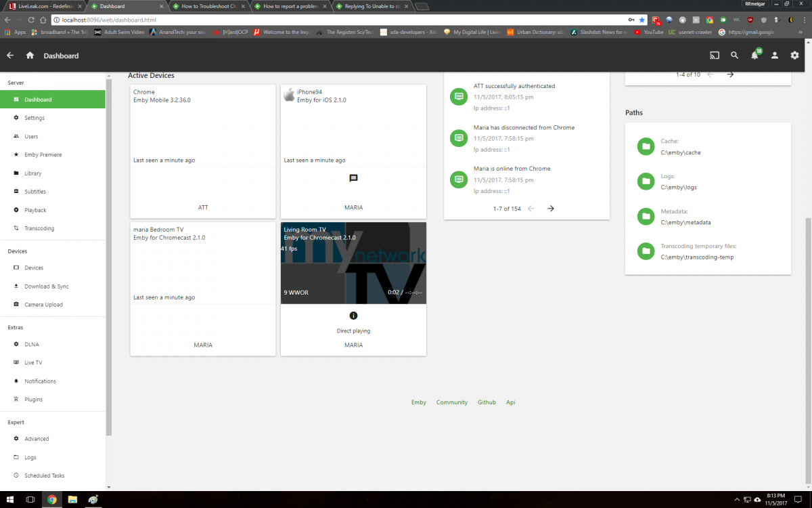This screenshot has height=508, width=812.
Task: Open the user profile icon
Action: pos(775,56)
